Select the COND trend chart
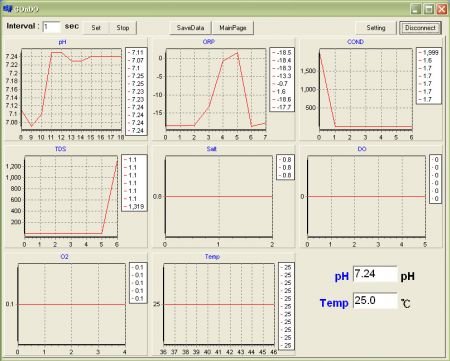Viewport: 450px width, 361px height. tap(366, 89)
